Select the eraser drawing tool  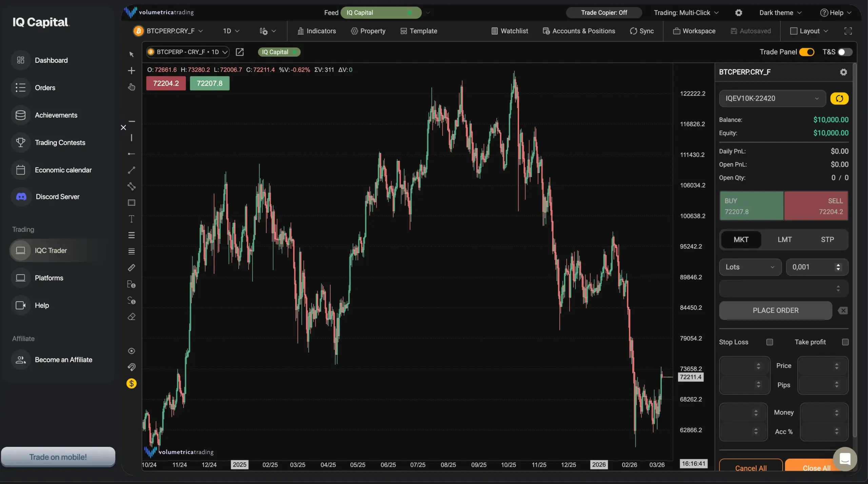click(x=132, y=317)
